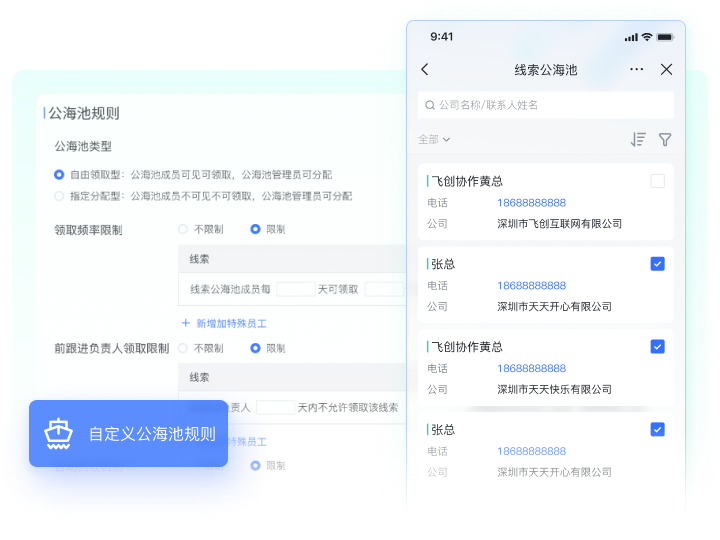Open the first 飞创协作黄总 card title
The image size is (720, 540).
tap(467, 181)
